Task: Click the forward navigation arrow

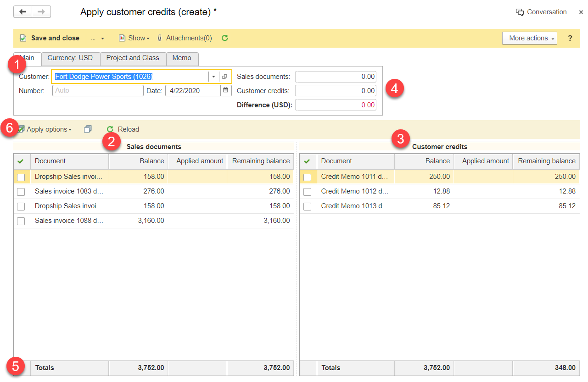Action: 41,12
